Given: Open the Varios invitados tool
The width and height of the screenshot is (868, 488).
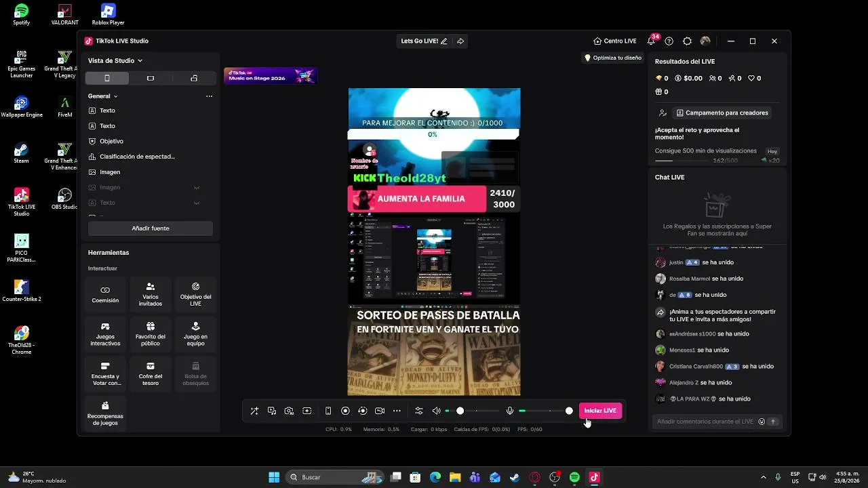Looking at the screenshot, I should pos(151,295).
